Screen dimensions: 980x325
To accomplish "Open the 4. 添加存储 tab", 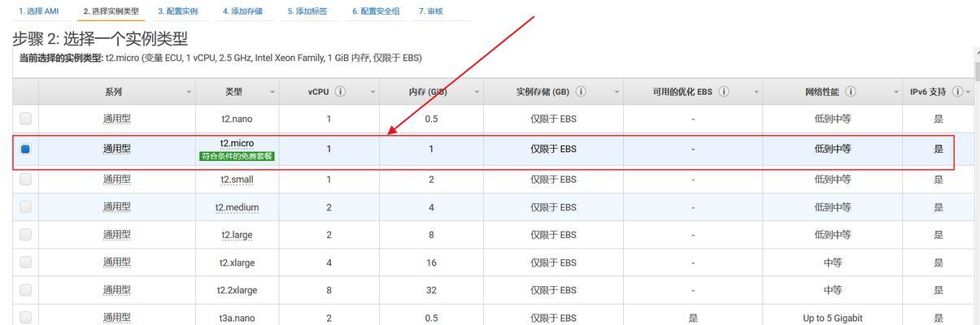I will click(242, 11).
